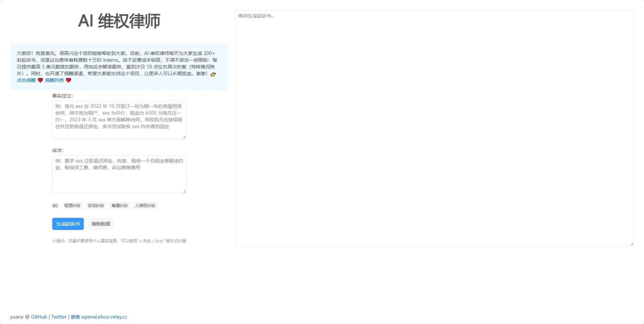Viewport: 644px width, 324px height.
Task: Focus the 事实经过 text field
Action: [119, 120]
